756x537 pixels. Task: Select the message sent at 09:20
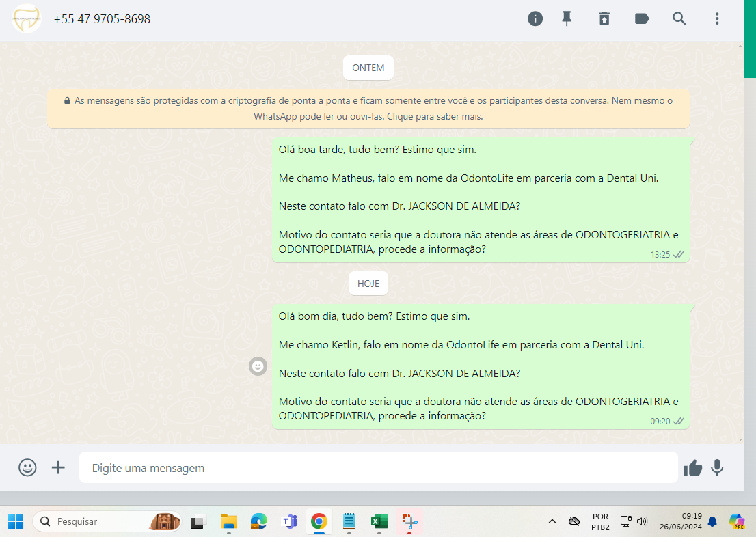[481, 367]
